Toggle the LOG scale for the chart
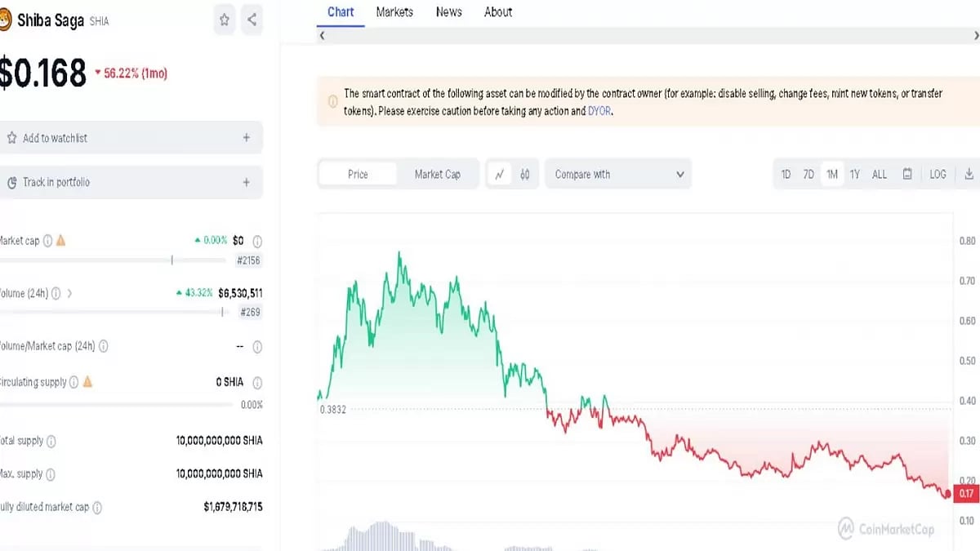 point(938,174)
